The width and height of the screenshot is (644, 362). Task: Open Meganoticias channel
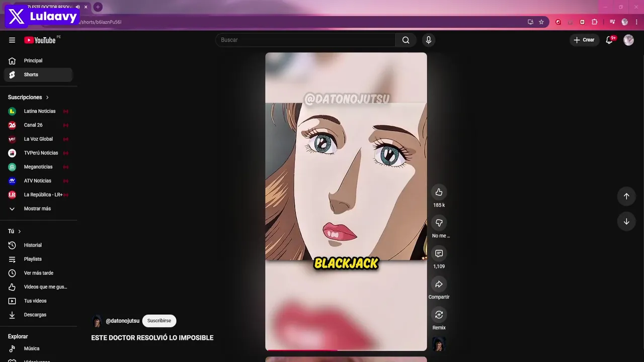38,167
